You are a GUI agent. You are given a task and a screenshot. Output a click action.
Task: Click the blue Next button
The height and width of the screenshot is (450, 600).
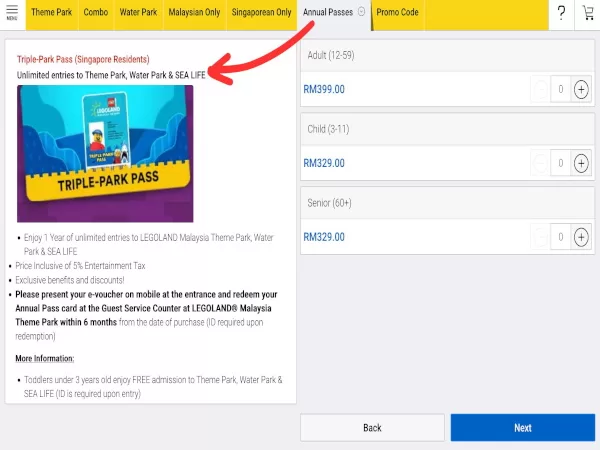point(522,427)
